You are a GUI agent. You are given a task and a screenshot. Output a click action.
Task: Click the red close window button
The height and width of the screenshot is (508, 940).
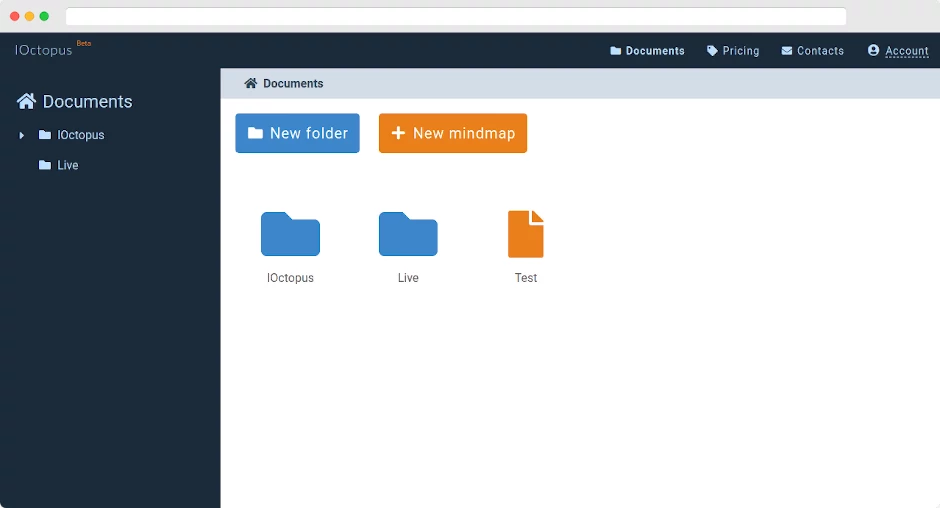click(15, 16)
